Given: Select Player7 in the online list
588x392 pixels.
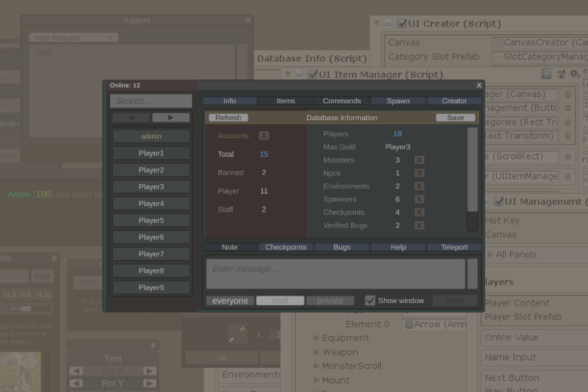Looking at the screenshot, I should point(151,254).
